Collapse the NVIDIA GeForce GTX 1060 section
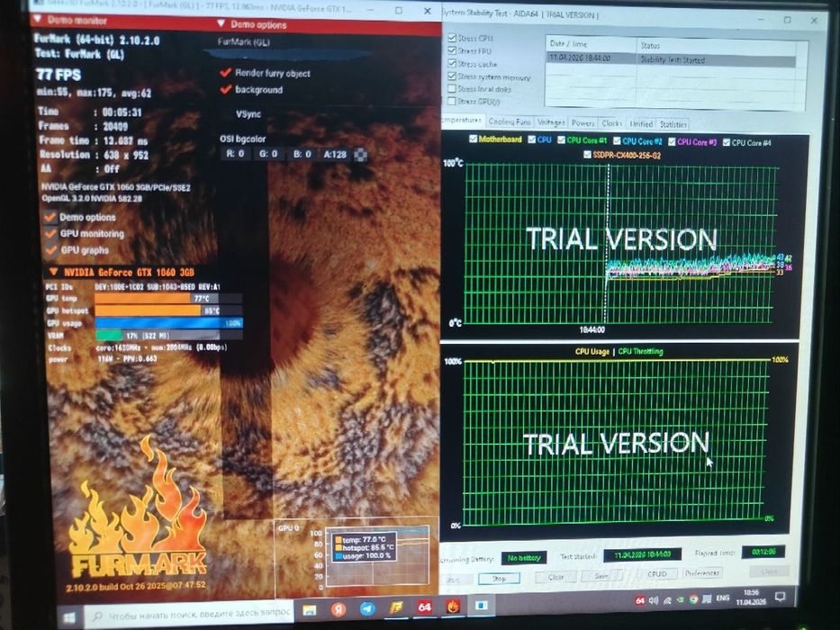Screen dimensions: 840x630 tap(54, 272)
